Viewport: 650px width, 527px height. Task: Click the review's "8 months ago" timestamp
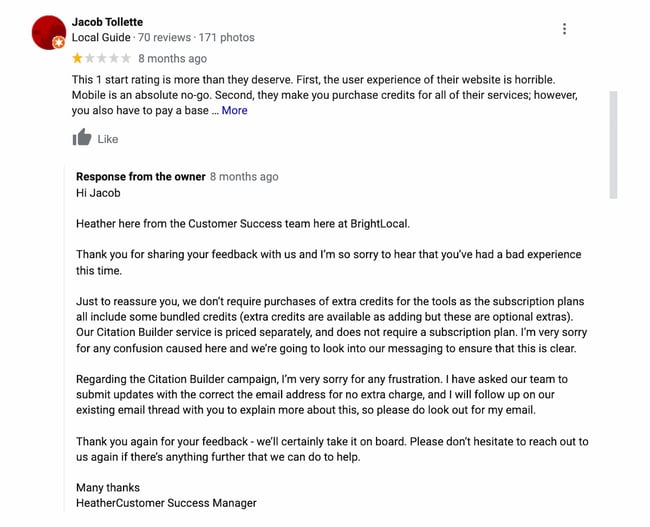tap(172, 59)
